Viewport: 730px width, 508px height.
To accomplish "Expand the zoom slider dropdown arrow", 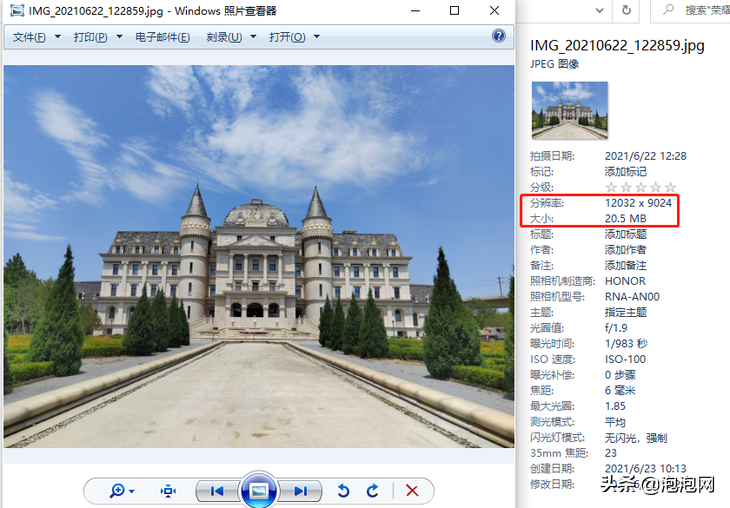I will [132, 491].
